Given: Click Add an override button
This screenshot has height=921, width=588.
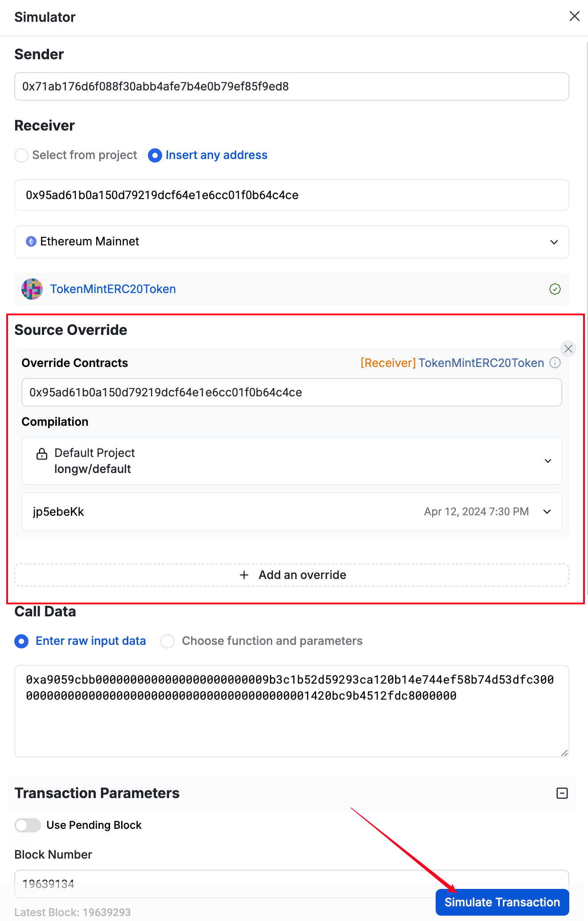Looking at the screenshot, I should pyautogui.click(x=292, y=575).
